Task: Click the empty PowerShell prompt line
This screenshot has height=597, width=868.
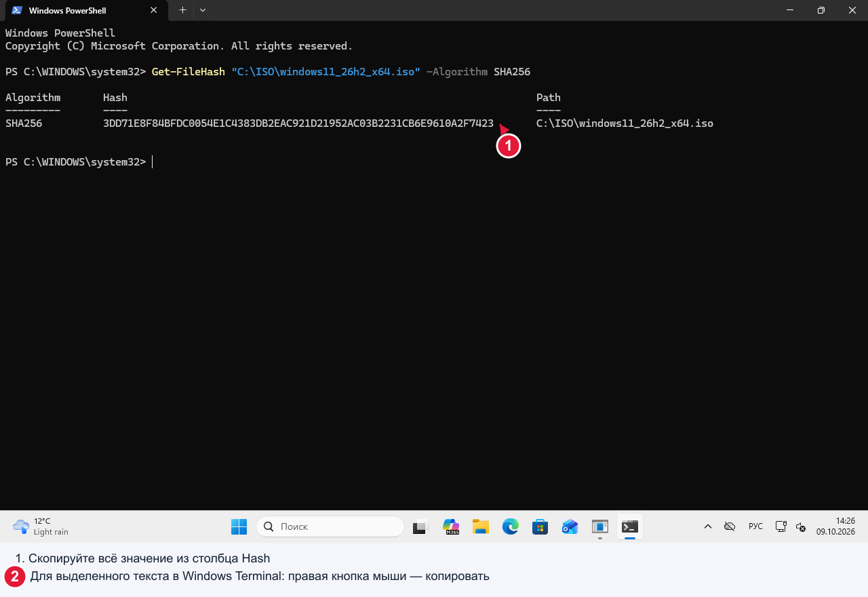Action: pyautogui.click(x=79, y=162)
